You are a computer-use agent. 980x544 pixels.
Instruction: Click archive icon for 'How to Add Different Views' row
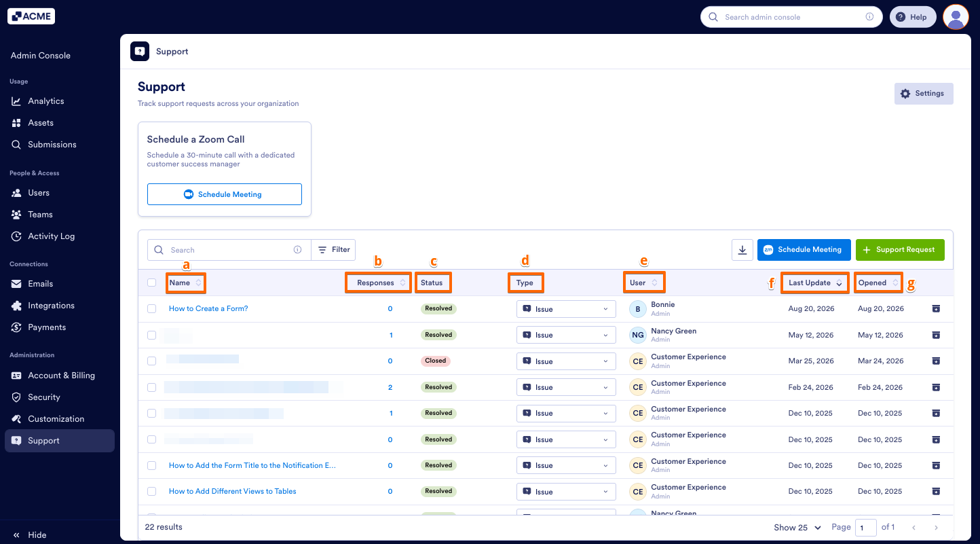(936, 492)
